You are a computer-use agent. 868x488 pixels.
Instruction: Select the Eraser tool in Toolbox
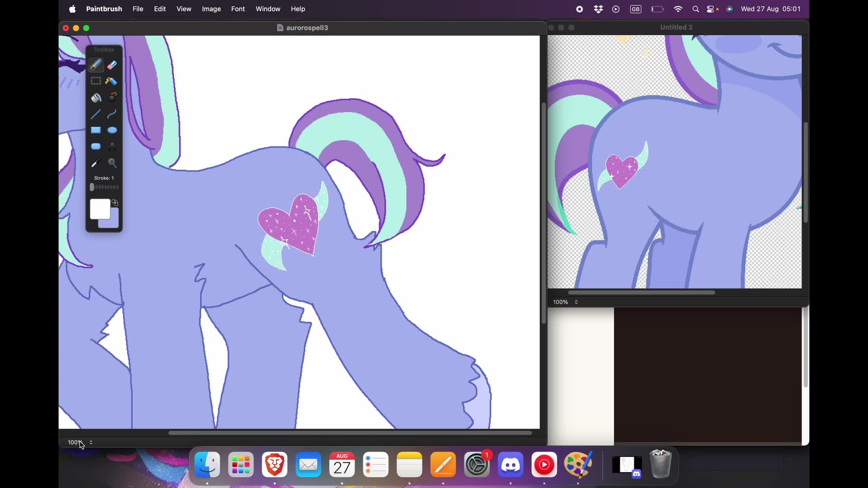[112, 65]
